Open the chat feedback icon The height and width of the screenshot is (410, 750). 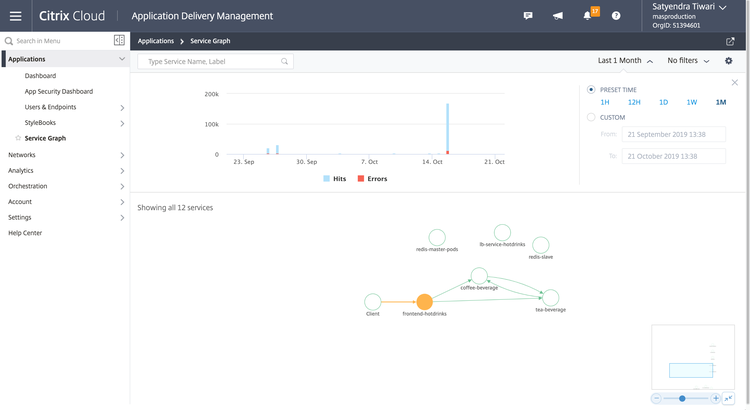[x=528, y=16]
